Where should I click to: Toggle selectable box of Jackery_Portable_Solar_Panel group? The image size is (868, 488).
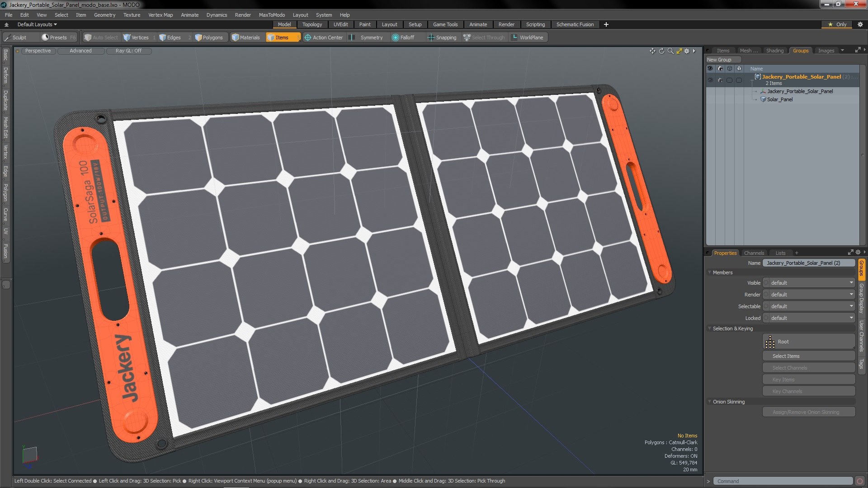pyautogui.click(x=729, y=80)
